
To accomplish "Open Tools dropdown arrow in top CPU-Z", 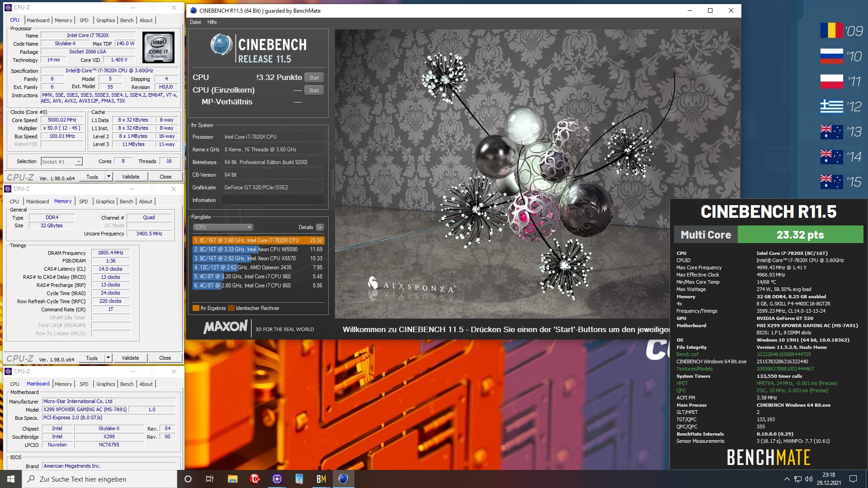I will click(108, 177).
